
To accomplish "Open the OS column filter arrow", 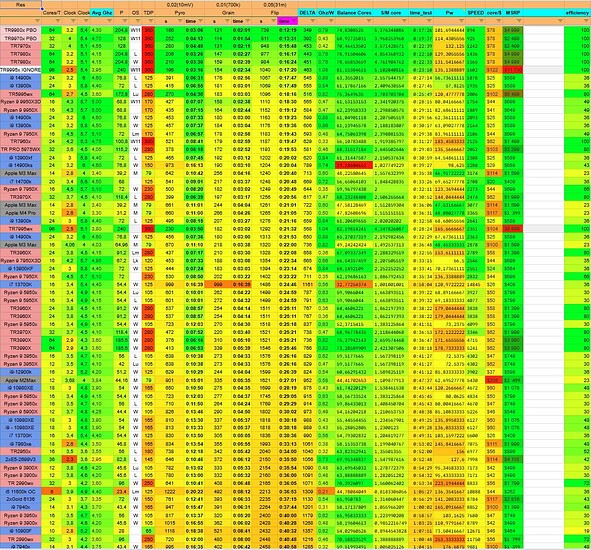I will [x=138, y=21].
